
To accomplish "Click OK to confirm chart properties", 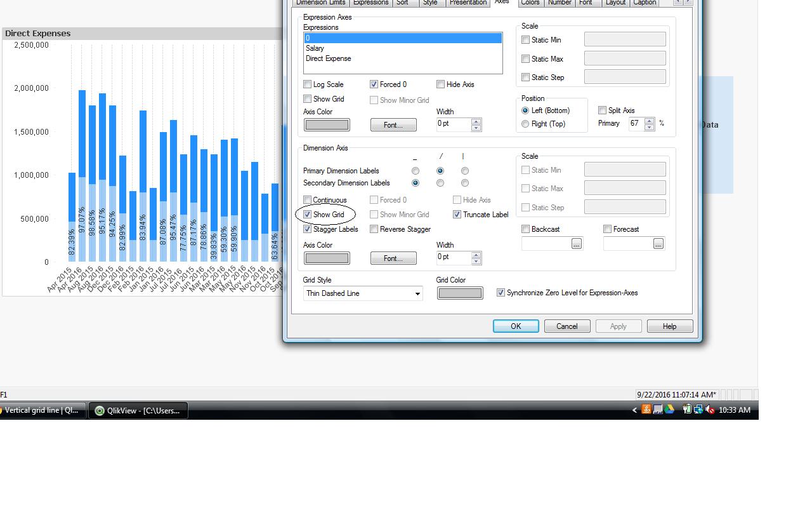I will 516,326.
